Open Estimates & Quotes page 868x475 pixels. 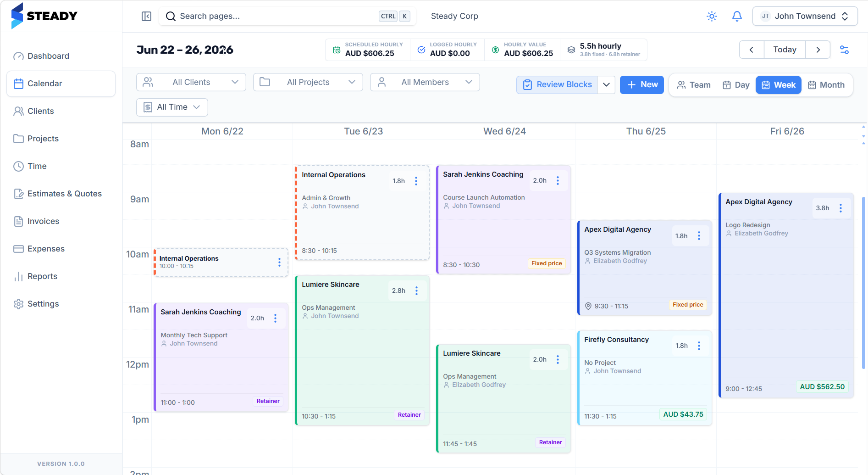[x=61, y=194]
